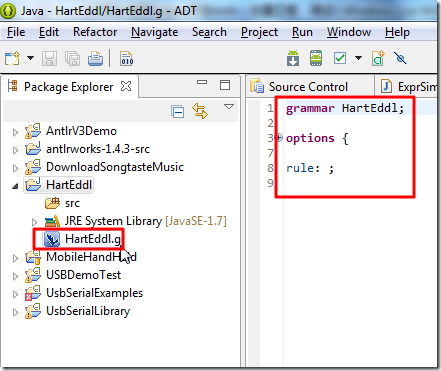Click the ADT application icon in title bar
The height and width of the screenshot is (371, 441).
click(x=8, y=11)
